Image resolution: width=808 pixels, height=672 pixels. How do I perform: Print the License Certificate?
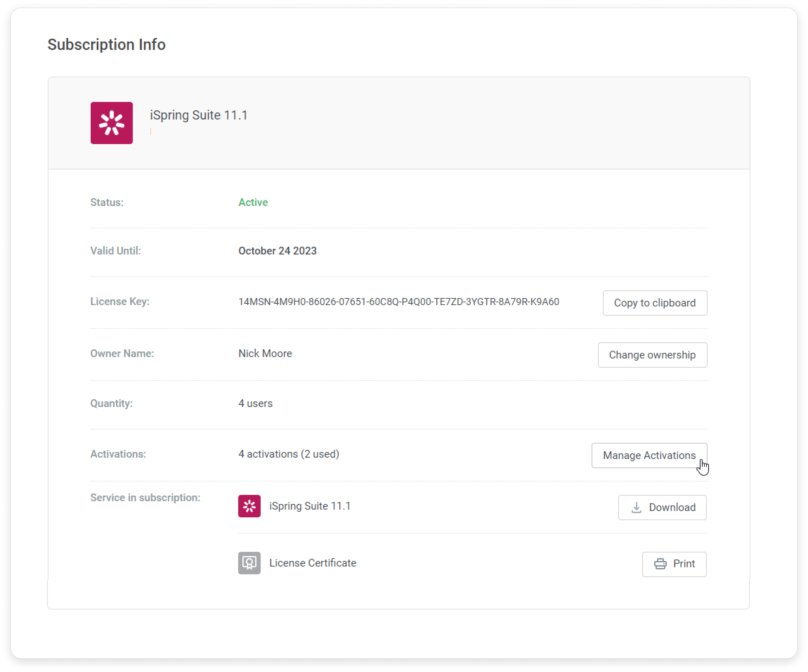[x=674, y=564]
